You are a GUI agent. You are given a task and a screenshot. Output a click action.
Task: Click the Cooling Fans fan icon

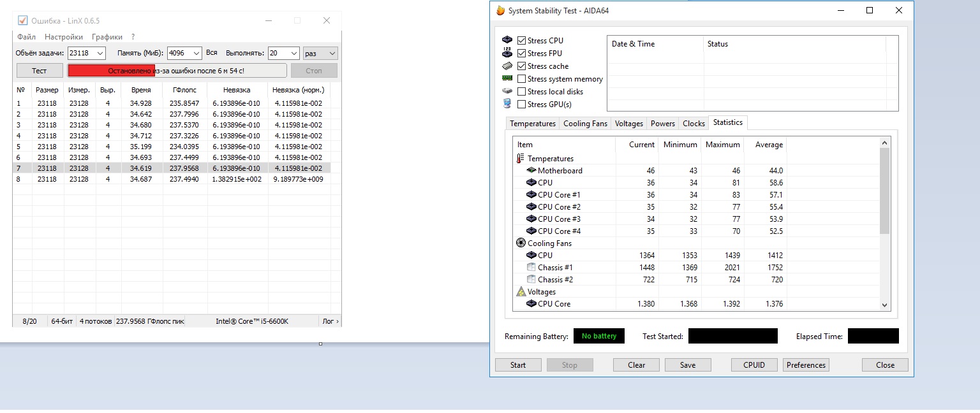pyautogui.click(x=521, y=243)
